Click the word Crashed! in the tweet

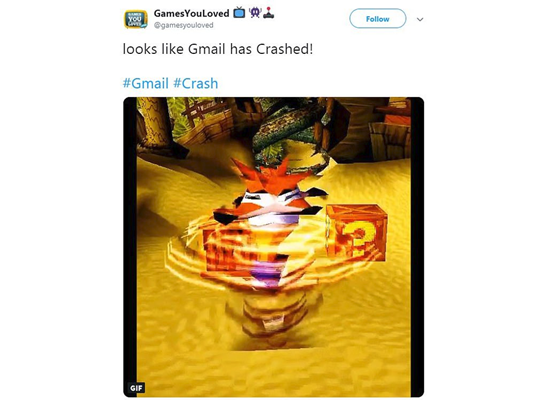click(x=284, y=49)
